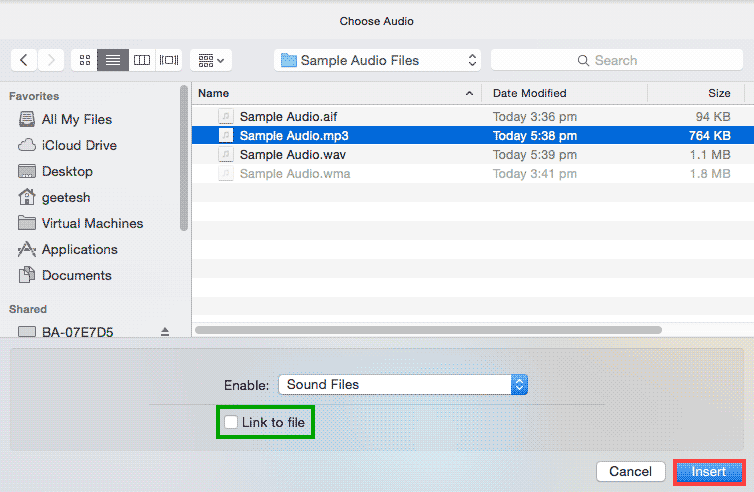Open the Enable Sound Files dropdown
Image resolution: width=754 pixels, height=492 pixels.
click(403, 385)
